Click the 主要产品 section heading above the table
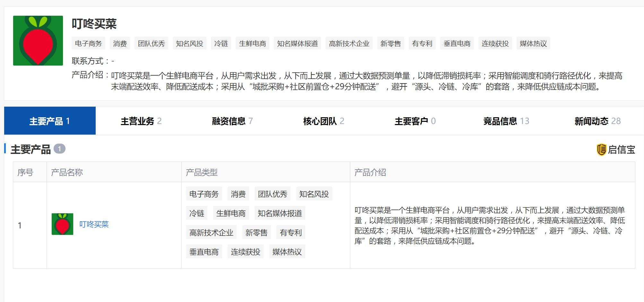This screenshot has height=302, width=644. coord(31,149)
